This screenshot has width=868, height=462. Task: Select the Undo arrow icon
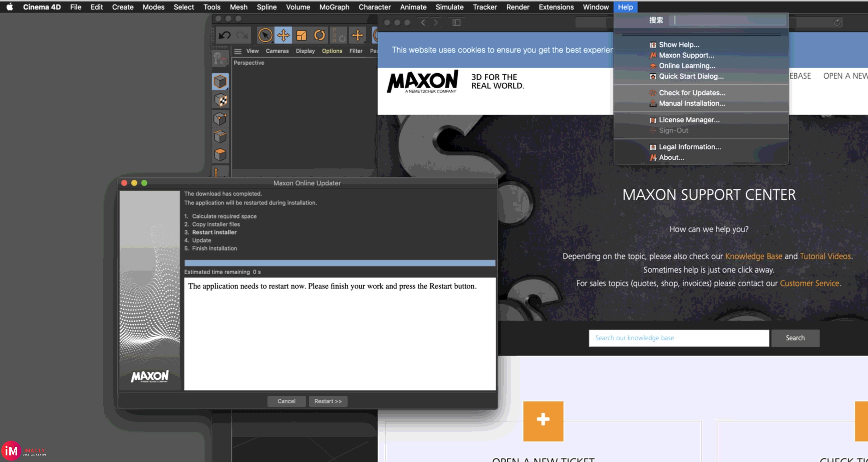pyautogui.click(x=224, y=35)
